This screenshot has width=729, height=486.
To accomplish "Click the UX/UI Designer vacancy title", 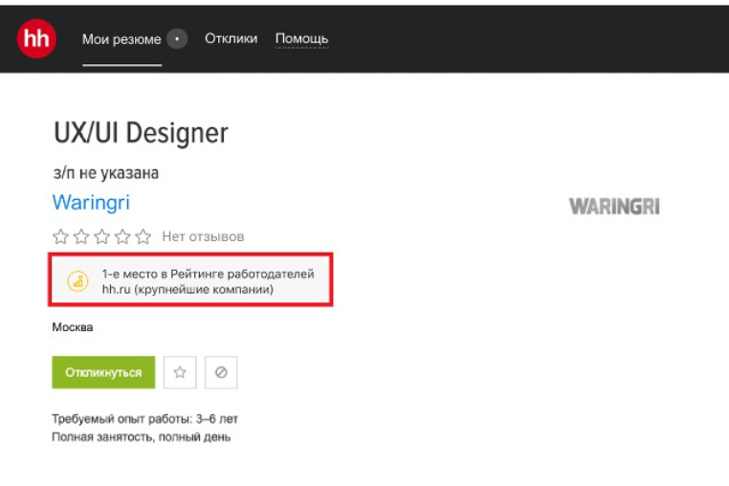I will 141,132.
